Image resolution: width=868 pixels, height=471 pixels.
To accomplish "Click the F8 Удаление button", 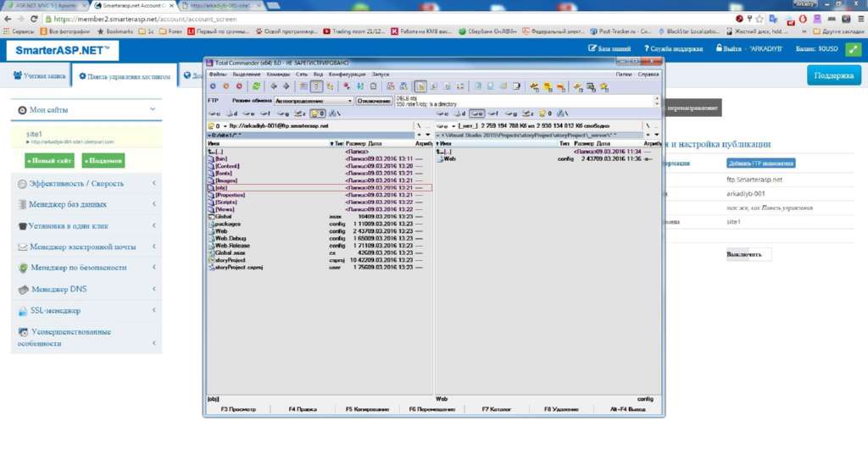I will [561, 409].
